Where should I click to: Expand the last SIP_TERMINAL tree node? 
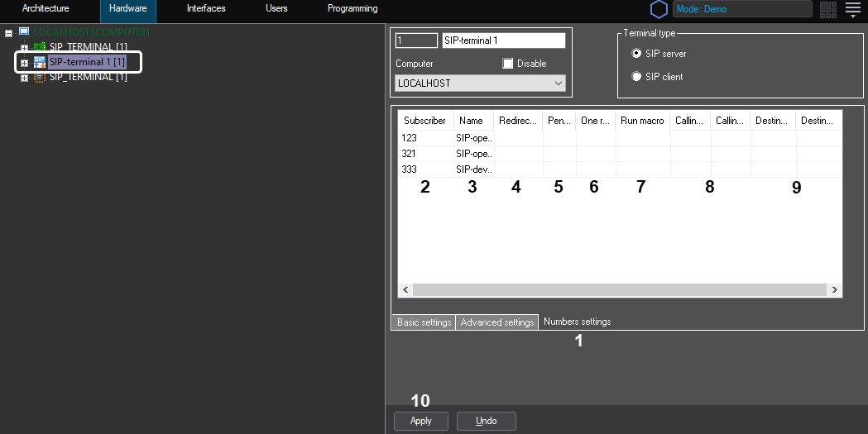click(x=24, y=78)
